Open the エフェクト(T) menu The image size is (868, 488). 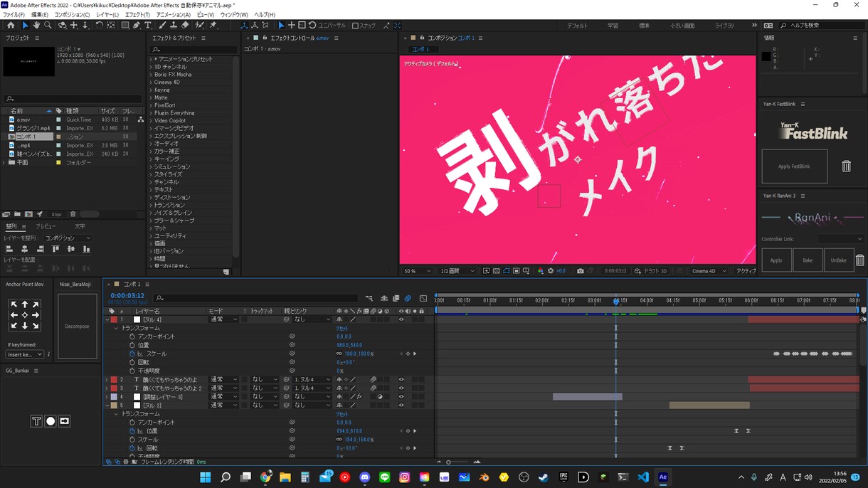[x=137, y=14]
